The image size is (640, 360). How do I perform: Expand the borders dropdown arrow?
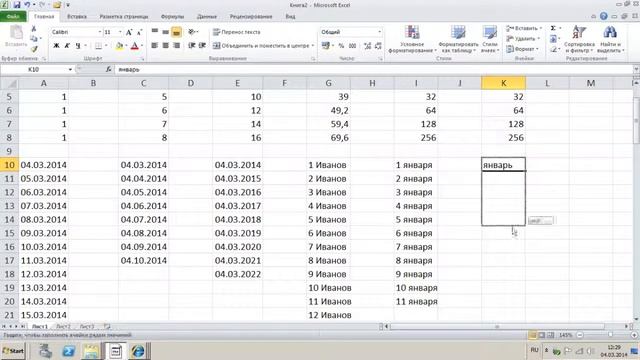click(106, 46)
